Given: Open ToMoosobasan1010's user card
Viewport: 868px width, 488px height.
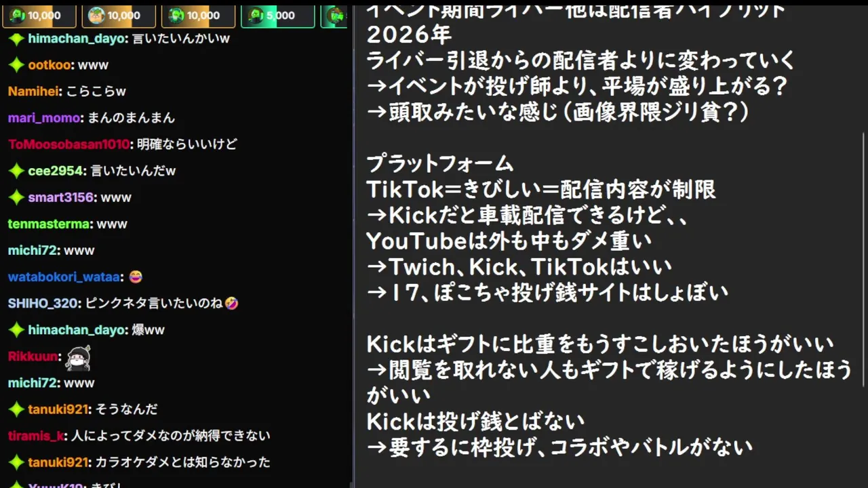Looking at the screenshot, I should pyautogui.click(x=68, y=144).
